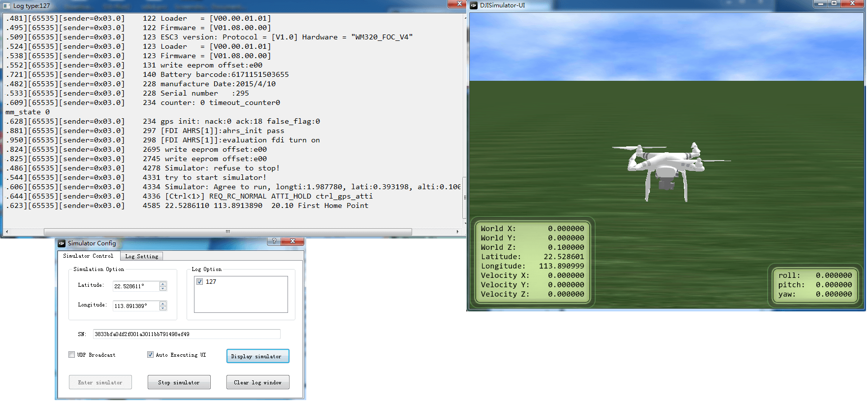
Task: Select the Simulator Control tab
Action: (x=88, y=256)
